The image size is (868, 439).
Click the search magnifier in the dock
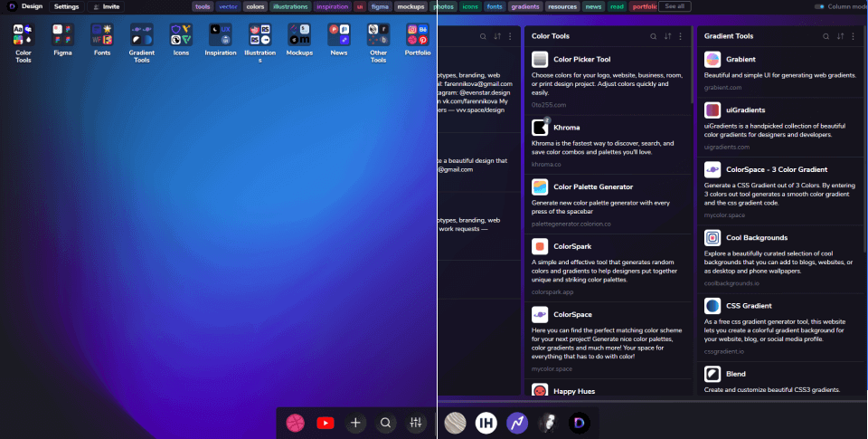[385, 424]
